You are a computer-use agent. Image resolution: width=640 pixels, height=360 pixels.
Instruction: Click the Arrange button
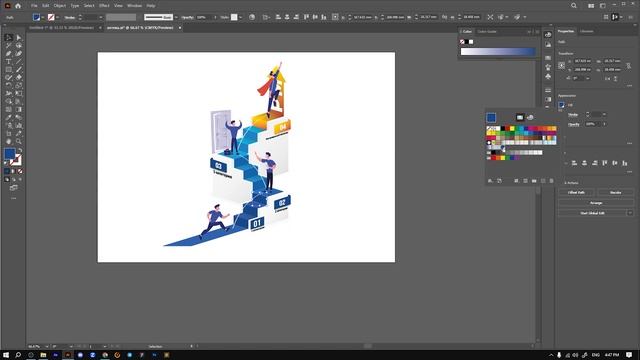pos(596,203)
